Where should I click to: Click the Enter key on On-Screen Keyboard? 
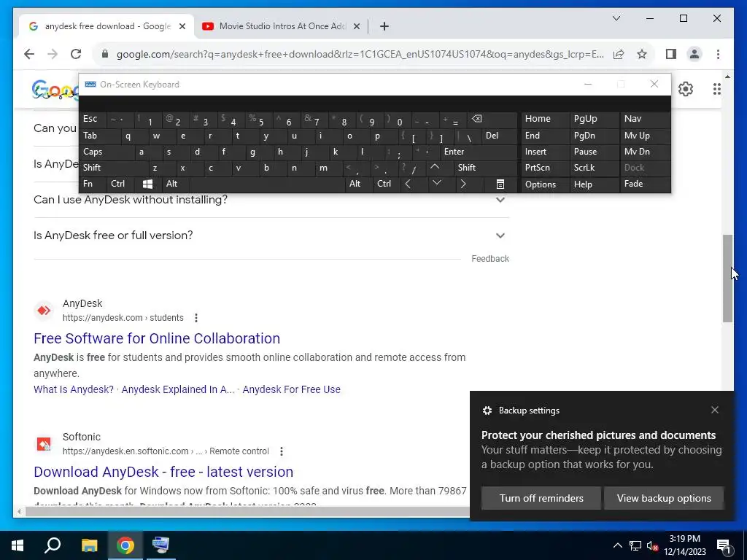coord(479,152)
